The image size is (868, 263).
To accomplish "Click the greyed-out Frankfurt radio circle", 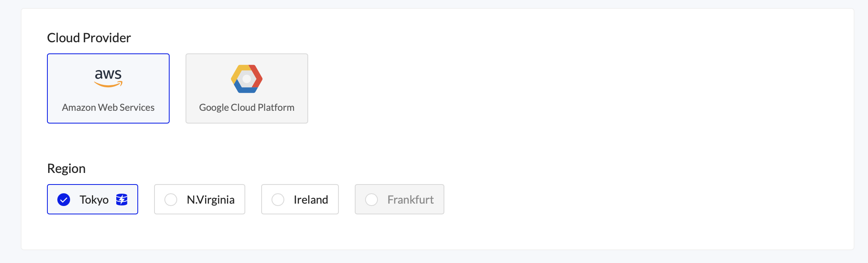I will click(x=371, y=200).
